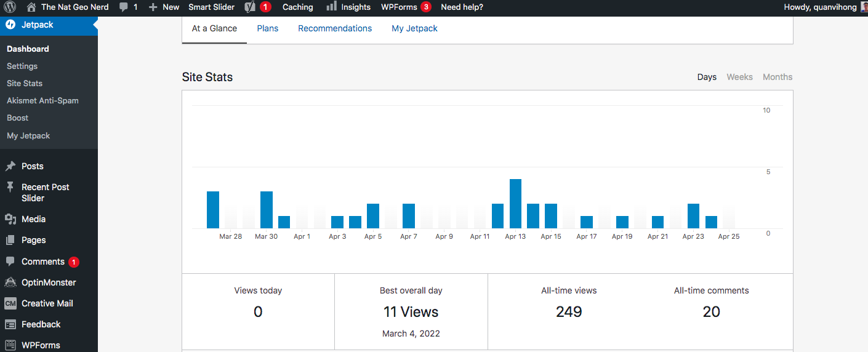
Task: Click the home icon beside The Nat Geo Nerd
Action: (31, 7)
